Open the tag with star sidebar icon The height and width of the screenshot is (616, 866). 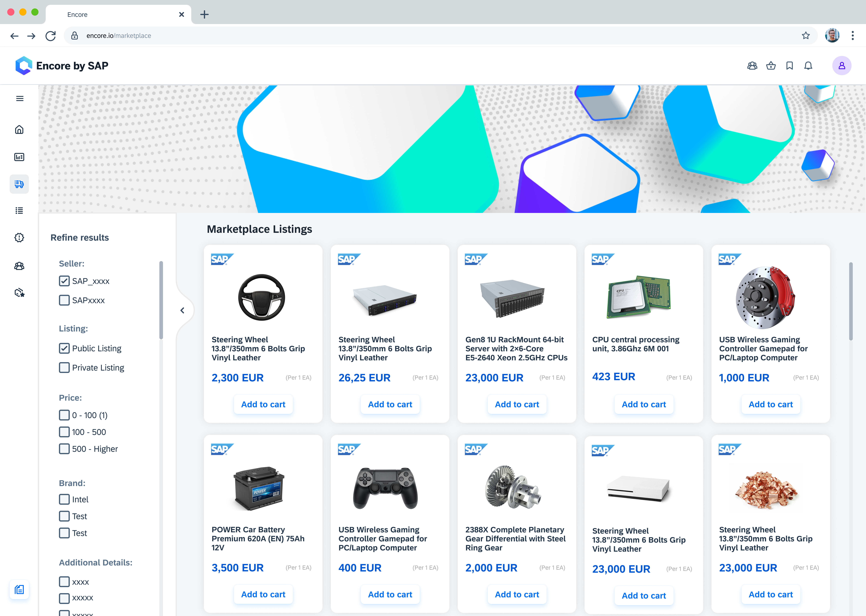19,293
